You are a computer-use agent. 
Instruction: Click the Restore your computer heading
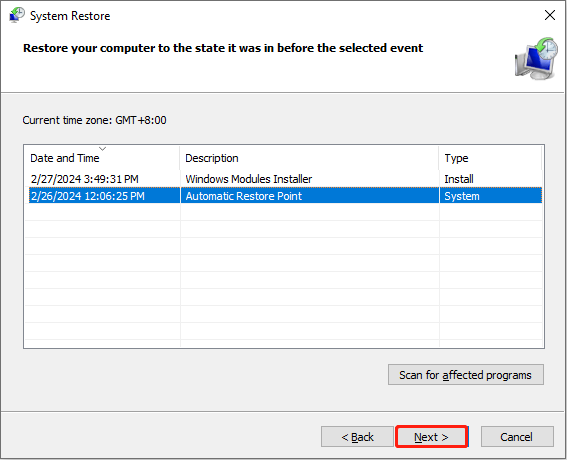pyautogui.click(x=223, y=48)
